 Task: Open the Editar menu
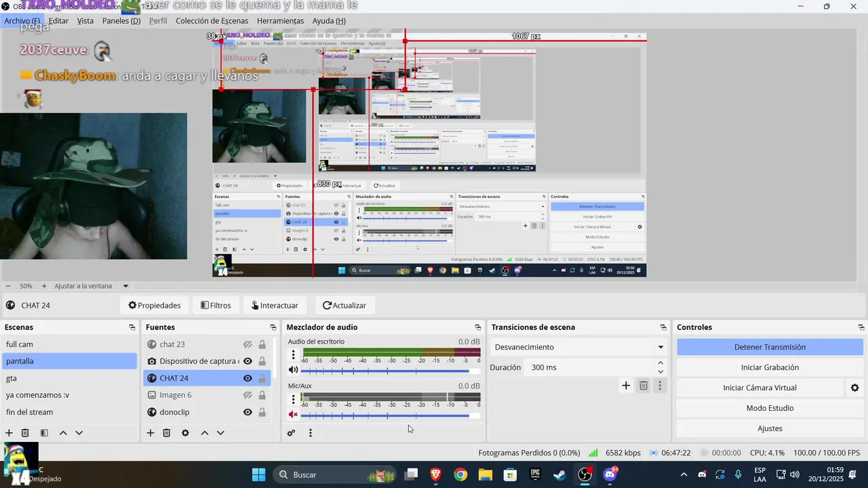(x=58, y=21)
